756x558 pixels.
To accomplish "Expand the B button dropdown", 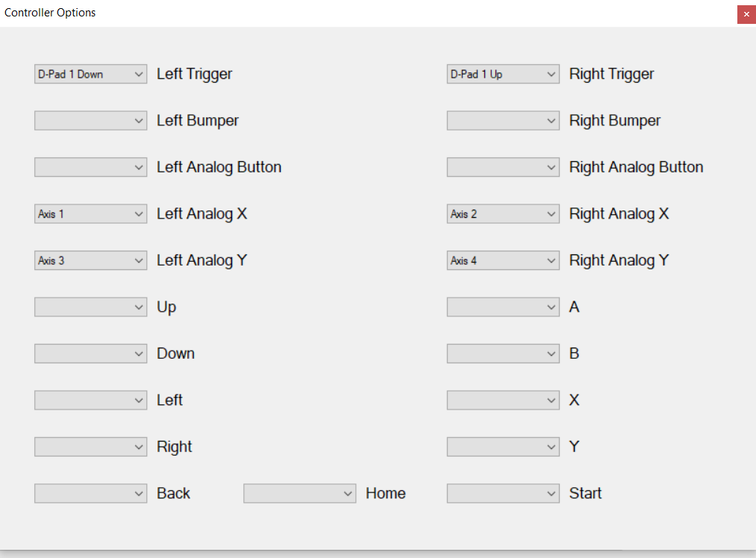I will [x=503, y=354].
